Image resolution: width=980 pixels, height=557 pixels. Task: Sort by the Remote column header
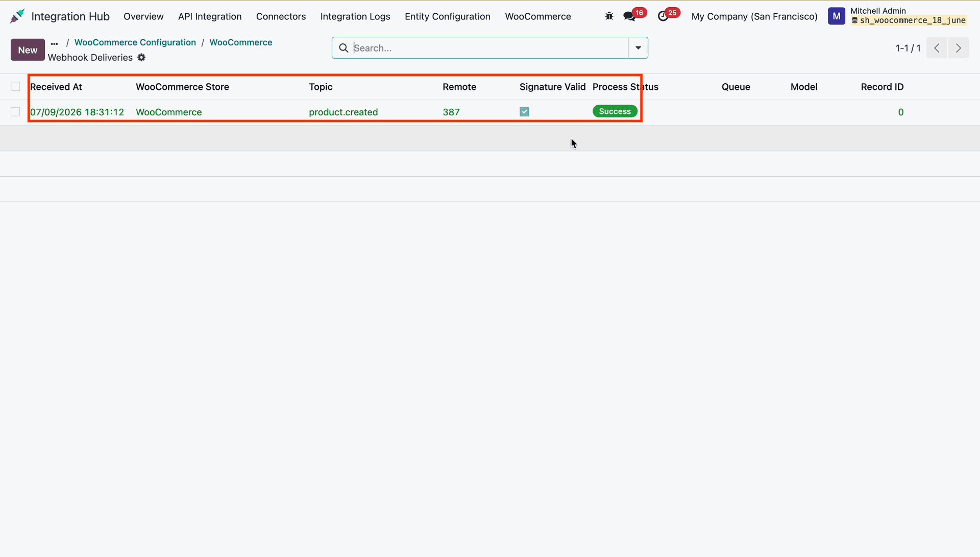click(459, 87)
